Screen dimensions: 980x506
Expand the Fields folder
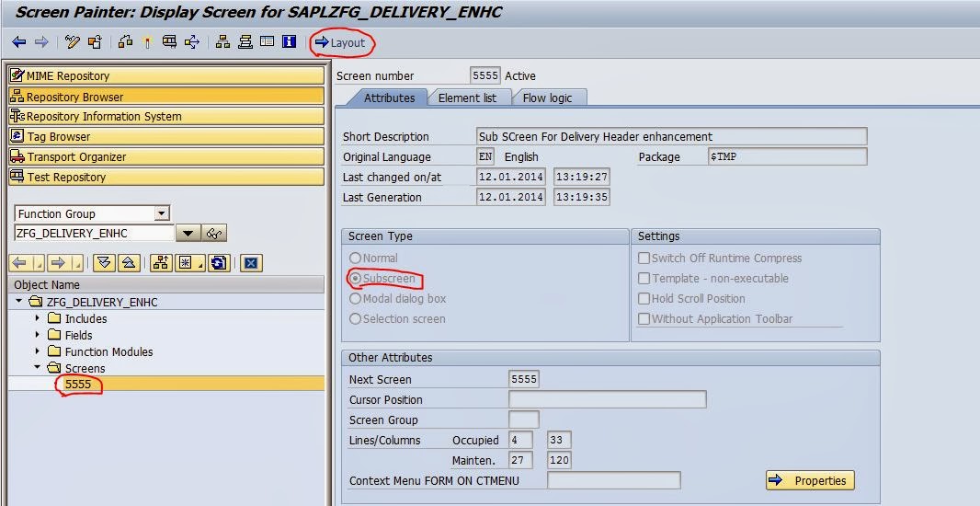(x=37, y=335)
